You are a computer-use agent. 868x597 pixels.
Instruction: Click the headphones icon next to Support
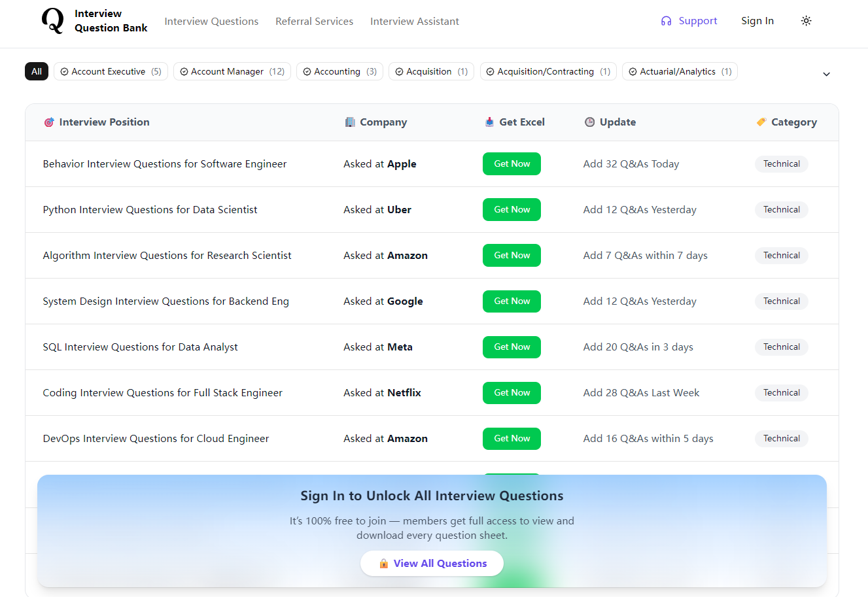point(667,21)
